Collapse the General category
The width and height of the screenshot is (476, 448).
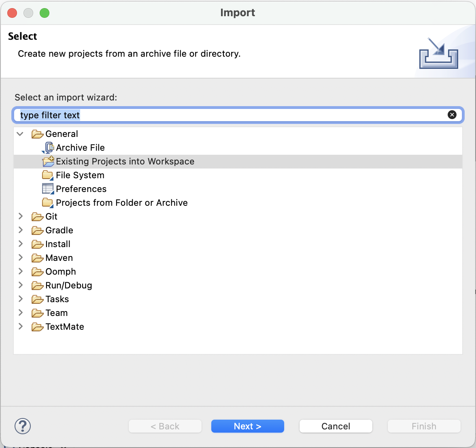[20, 134]
